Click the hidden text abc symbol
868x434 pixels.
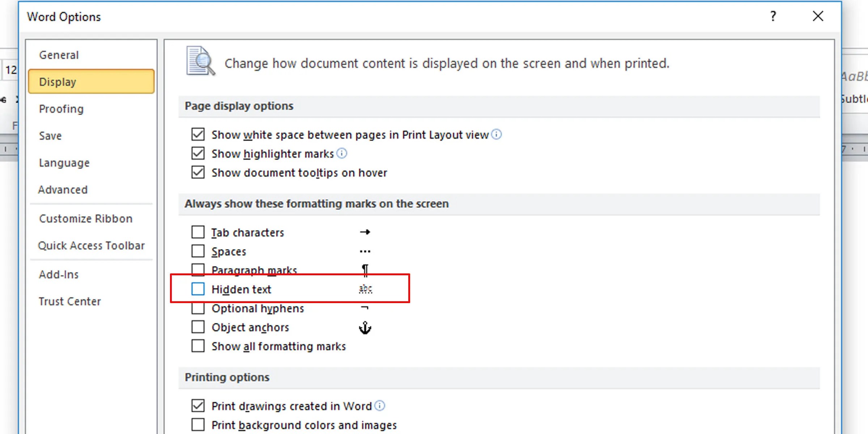365,289
